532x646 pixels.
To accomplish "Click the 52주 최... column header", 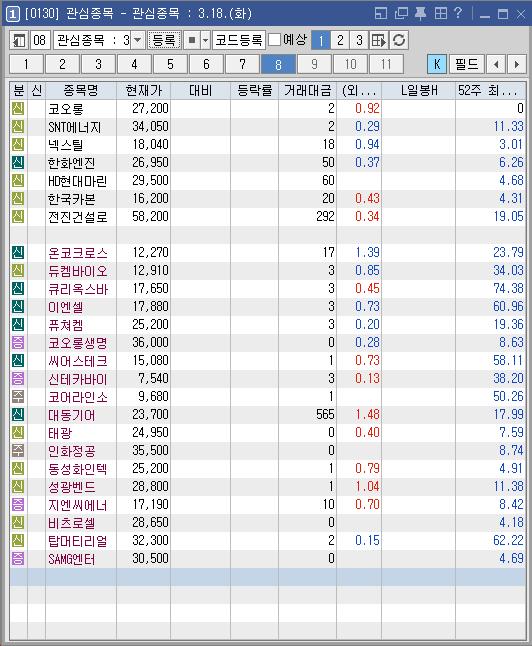I will pyautogui.click(x=490, y=90).
